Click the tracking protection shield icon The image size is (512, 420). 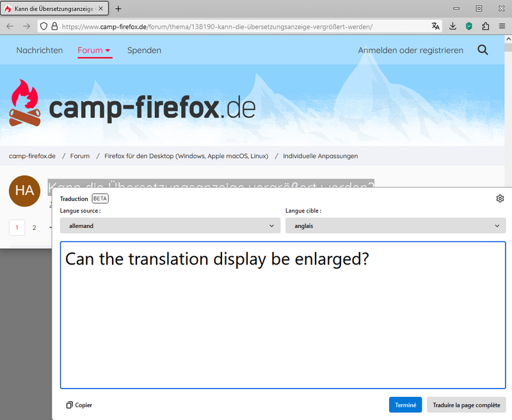click(44, 26)
